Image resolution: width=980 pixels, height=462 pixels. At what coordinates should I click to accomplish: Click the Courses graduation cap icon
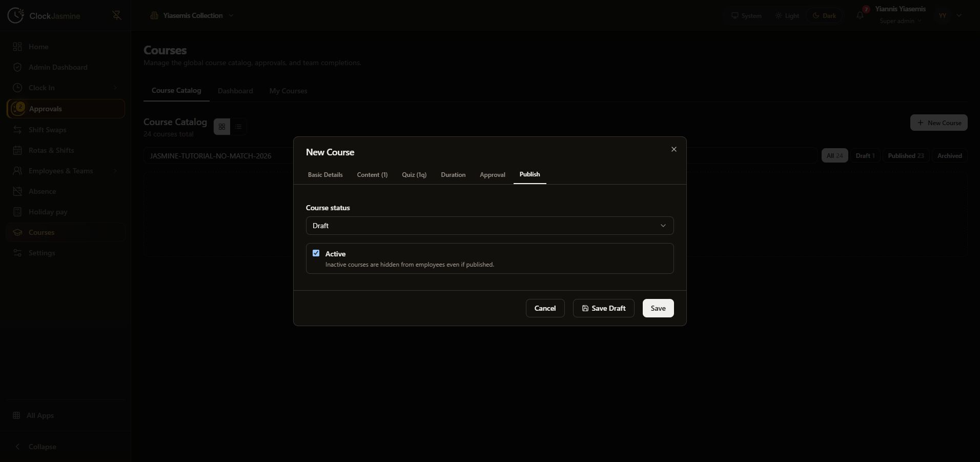pos(17,232)
